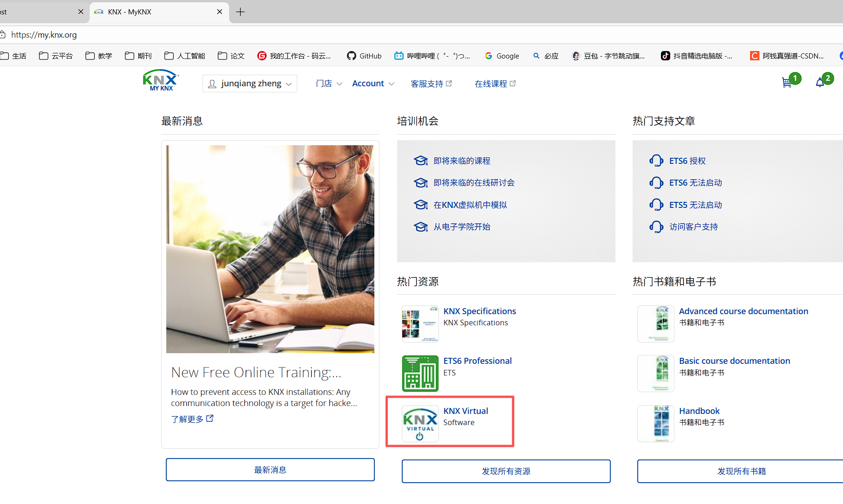Image resolution: width=843 pixels, height=504 pixels.
Task: Click graduation cap icon beside 在KNX虚拟机中模拟
Action: (x=421, y=205)
